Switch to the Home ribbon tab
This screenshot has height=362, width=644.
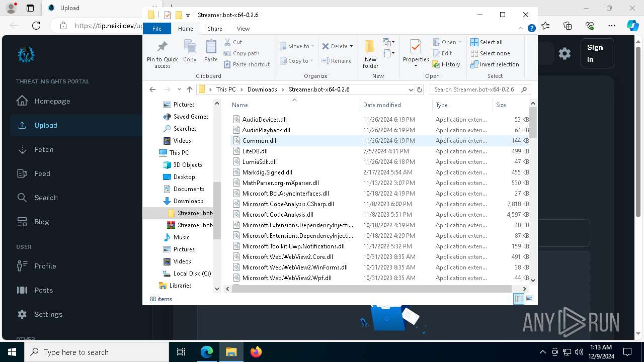click(185, 29)
